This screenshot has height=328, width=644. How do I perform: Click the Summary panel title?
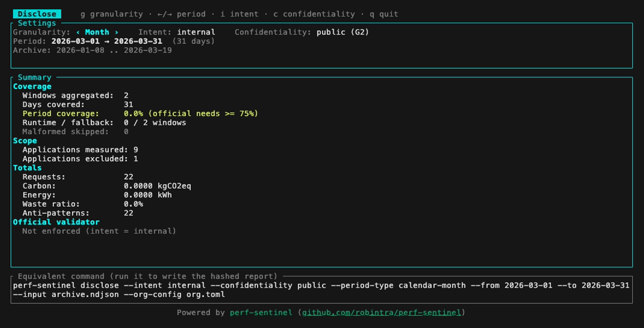[35, 77]
